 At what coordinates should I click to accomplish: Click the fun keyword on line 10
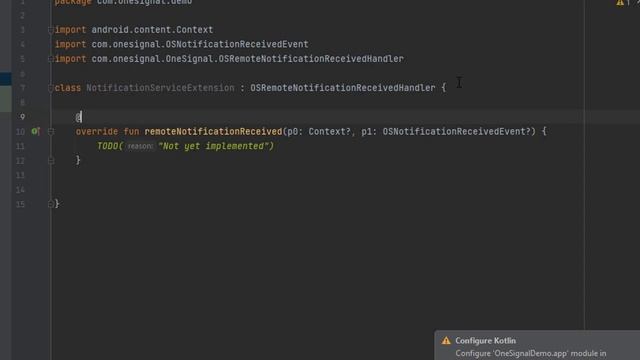(x=131, y=131)
